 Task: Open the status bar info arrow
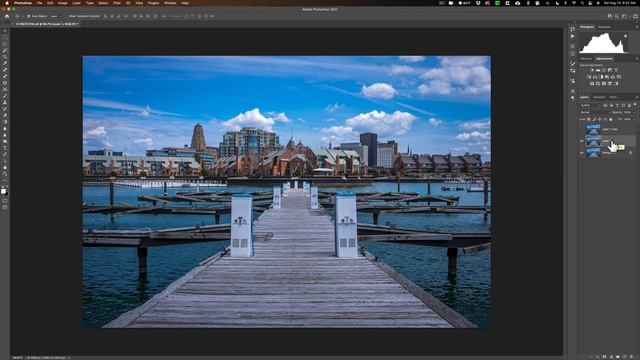[69, 358]
